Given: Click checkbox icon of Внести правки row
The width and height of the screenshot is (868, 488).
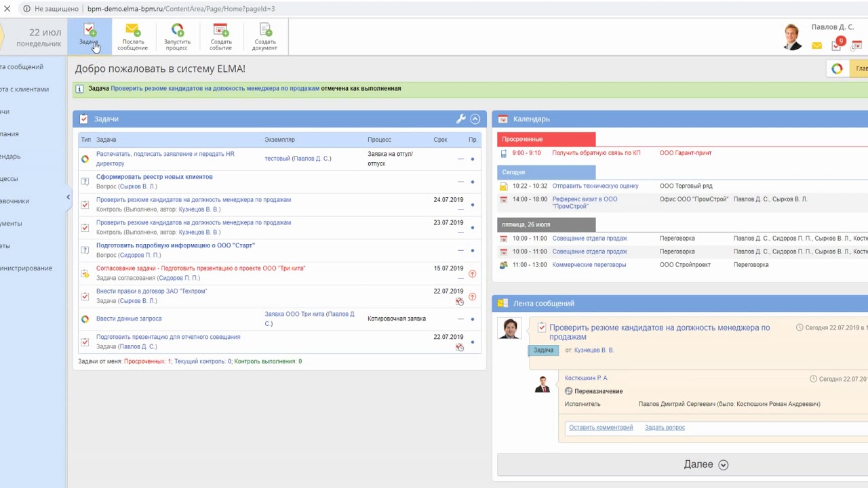Looking at the screenshot, I should click(85, 296).
